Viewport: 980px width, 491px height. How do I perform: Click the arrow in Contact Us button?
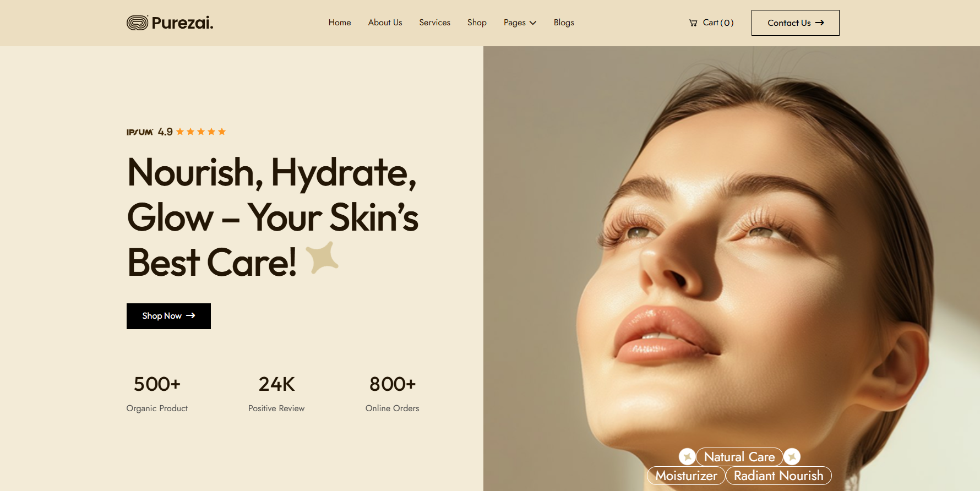coord(819,23)
